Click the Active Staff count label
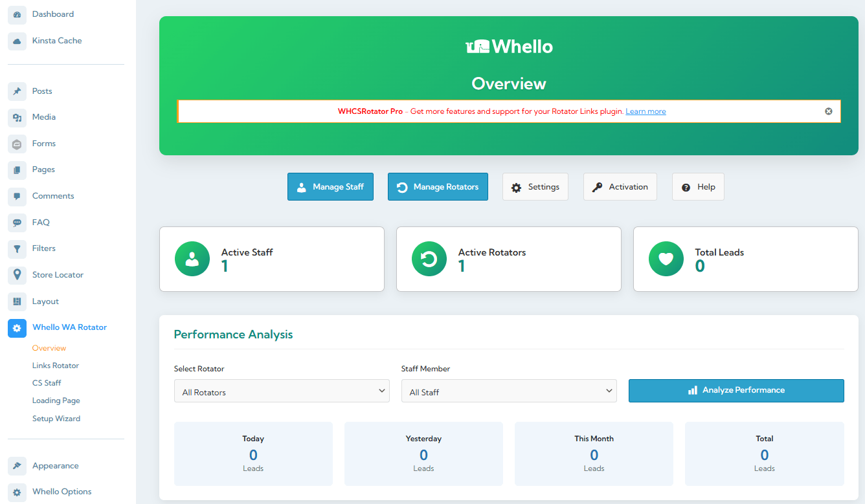The height and width of the screenshot is (504, 865). 247,252
